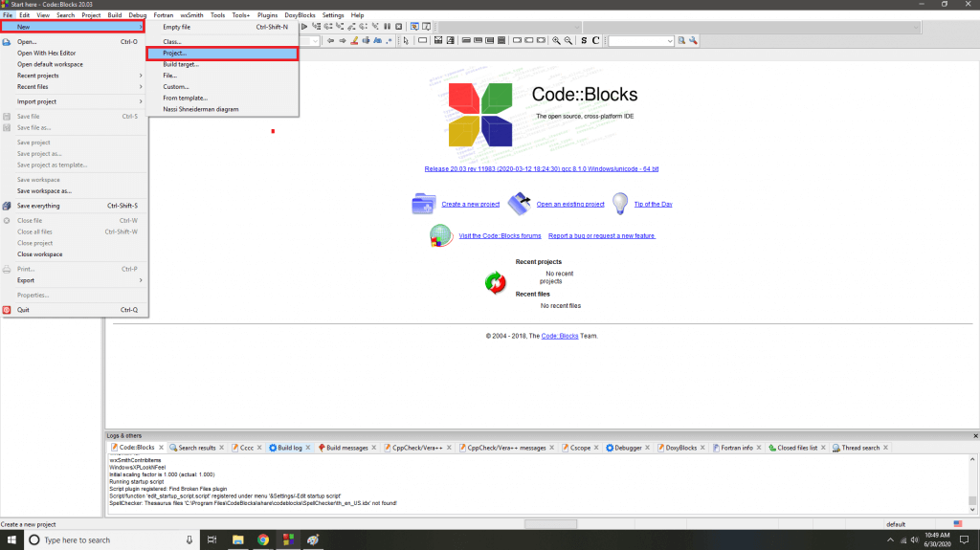This screenshot has height=550, width=980.
Task: Click the zoom in magnifier toolbar icon
Action: (x=556, y=40)
